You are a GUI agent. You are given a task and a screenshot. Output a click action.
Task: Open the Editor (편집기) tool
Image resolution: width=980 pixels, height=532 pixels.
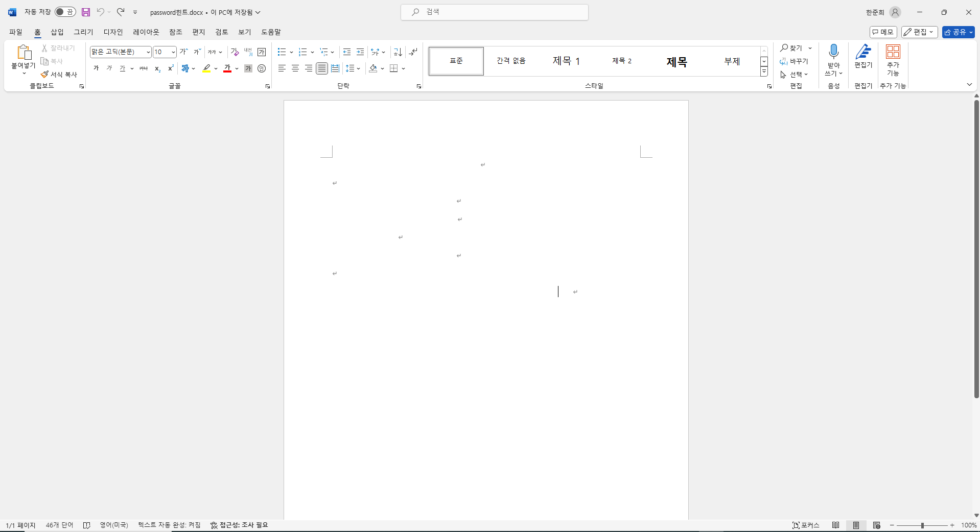[864, 56]
